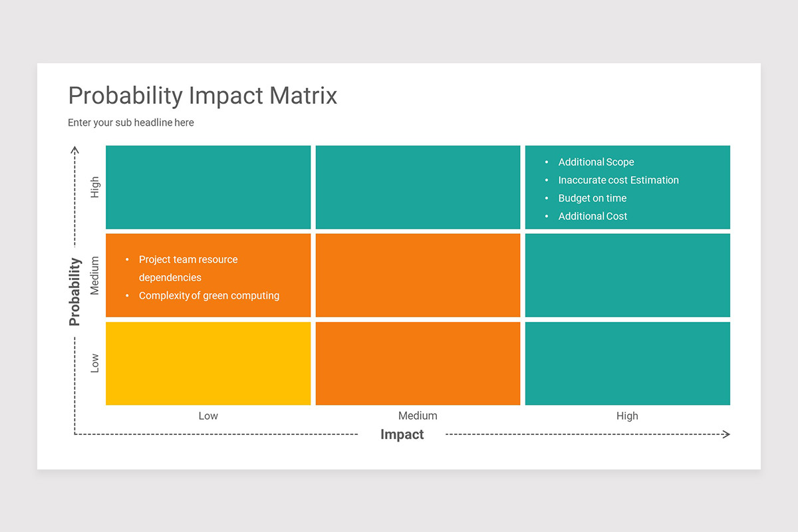Select the Inaccurate cost Estimation text
The width and height of the screenshot is (798, 532).
tap(618, 180)
